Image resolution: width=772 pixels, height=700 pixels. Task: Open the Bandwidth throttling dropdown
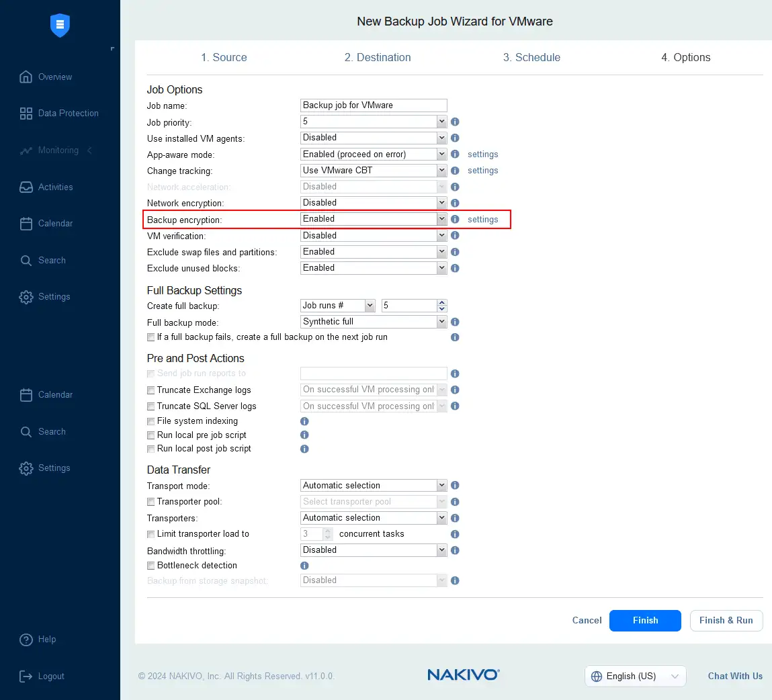click(374, 550)
